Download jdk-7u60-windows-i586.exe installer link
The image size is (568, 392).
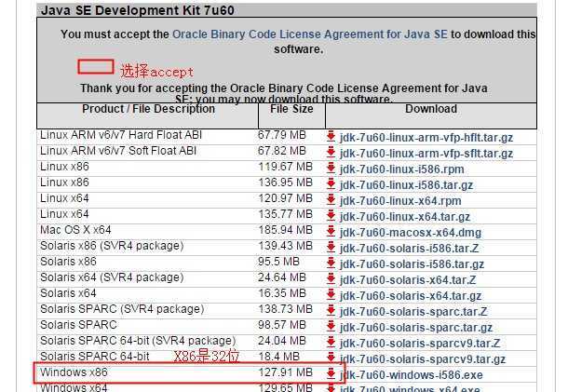[412, 375]
